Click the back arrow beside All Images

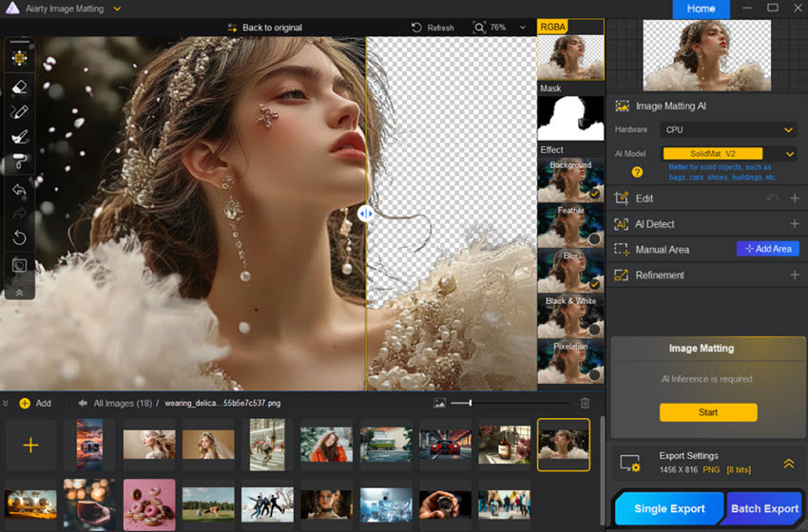coord(82,403)
